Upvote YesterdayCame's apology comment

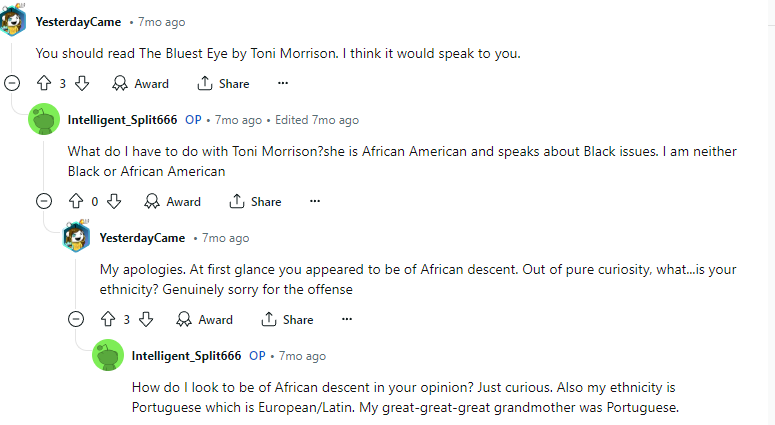(107, 320)
